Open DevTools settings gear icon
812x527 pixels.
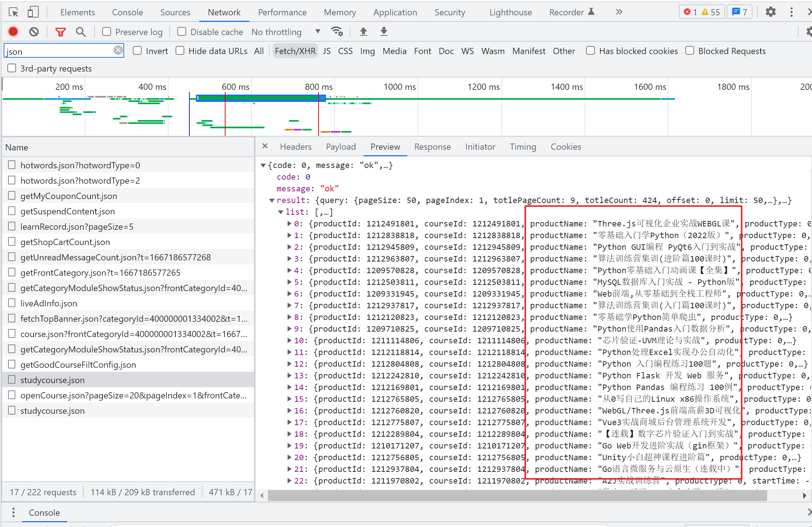(770, 12)
